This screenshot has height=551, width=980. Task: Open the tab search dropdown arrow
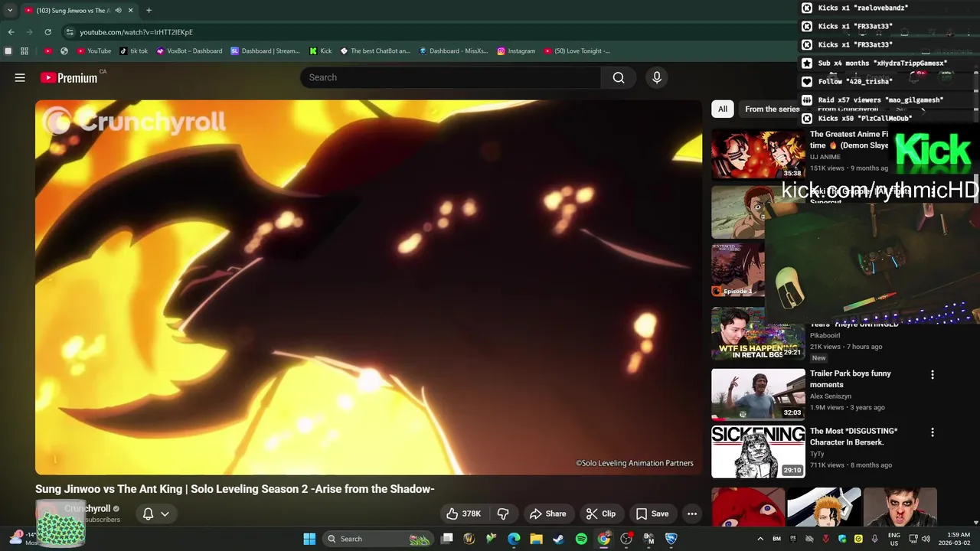(10, 10)
